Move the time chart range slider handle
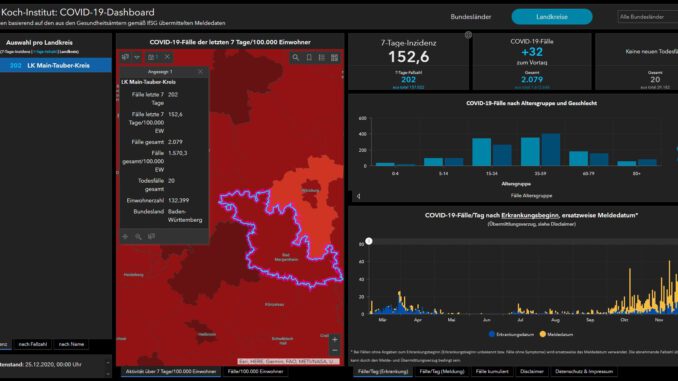This screenshot has height=381, width=678. 369,241
